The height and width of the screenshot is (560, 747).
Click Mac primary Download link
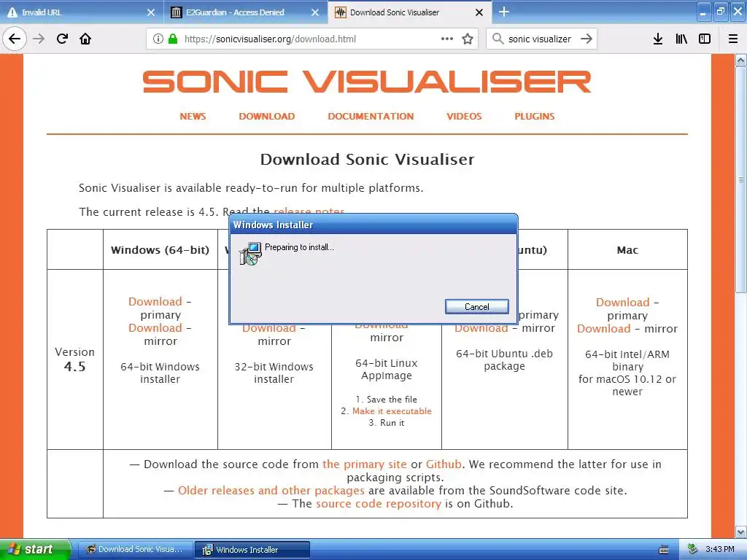[x=623, y=303]
